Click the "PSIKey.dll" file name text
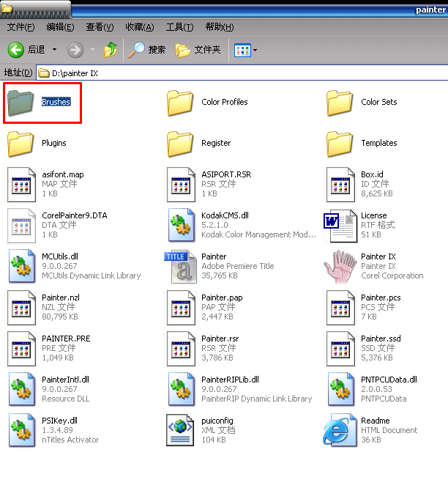Viewport: 448px width, 477px height. (x=59, y=421)
